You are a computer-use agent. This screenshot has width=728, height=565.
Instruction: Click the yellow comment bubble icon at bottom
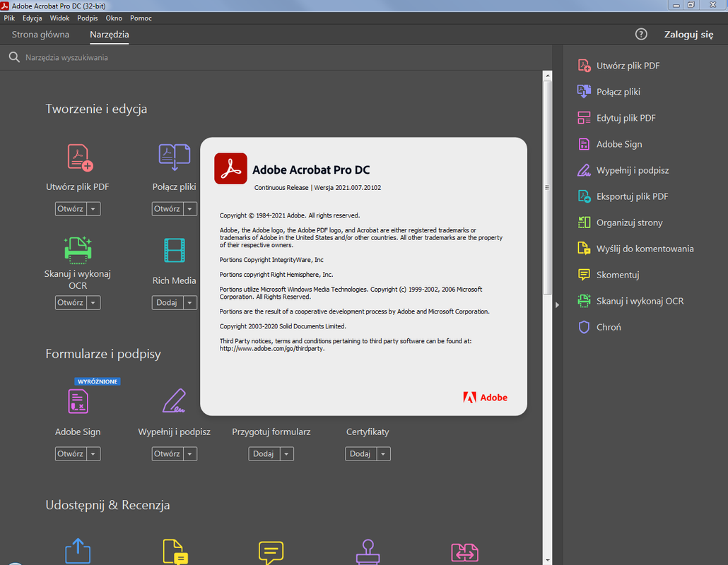(271, 552)
